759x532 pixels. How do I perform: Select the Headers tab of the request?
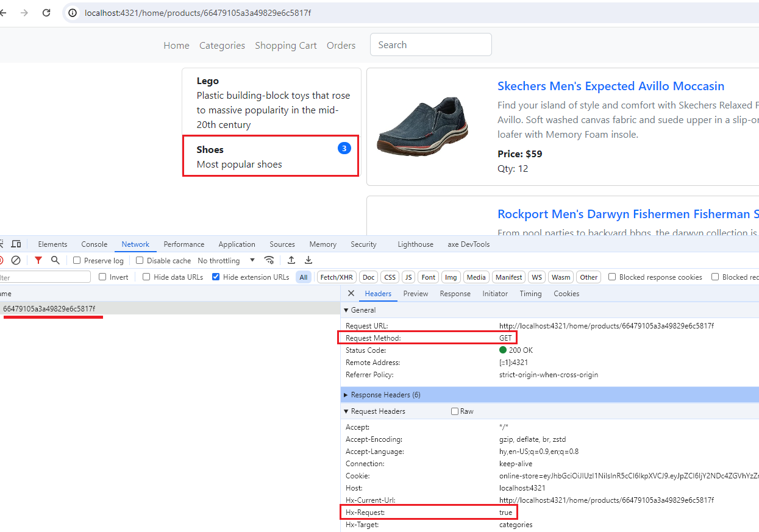point(378,294)
